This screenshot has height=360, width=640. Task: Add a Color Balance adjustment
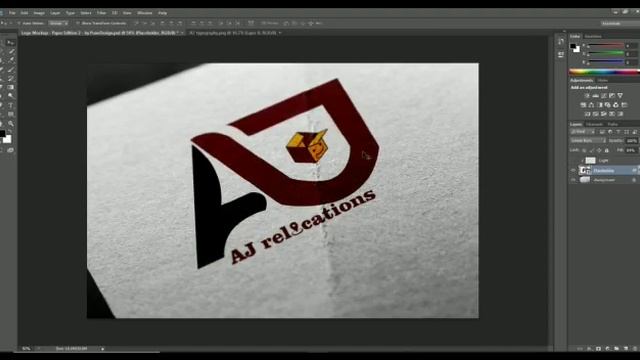591,105
